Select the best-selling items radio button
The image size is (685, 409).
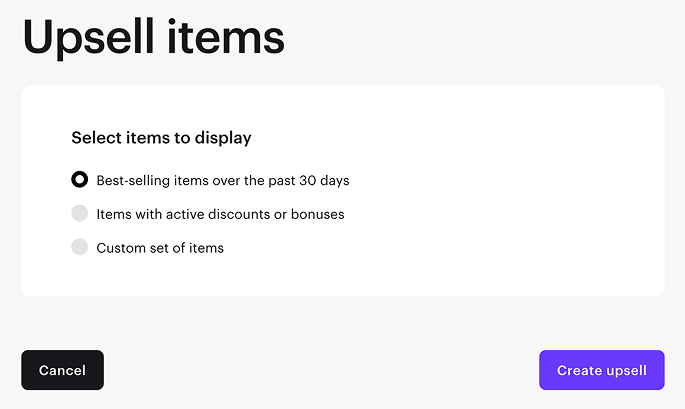tap(80, 181)
